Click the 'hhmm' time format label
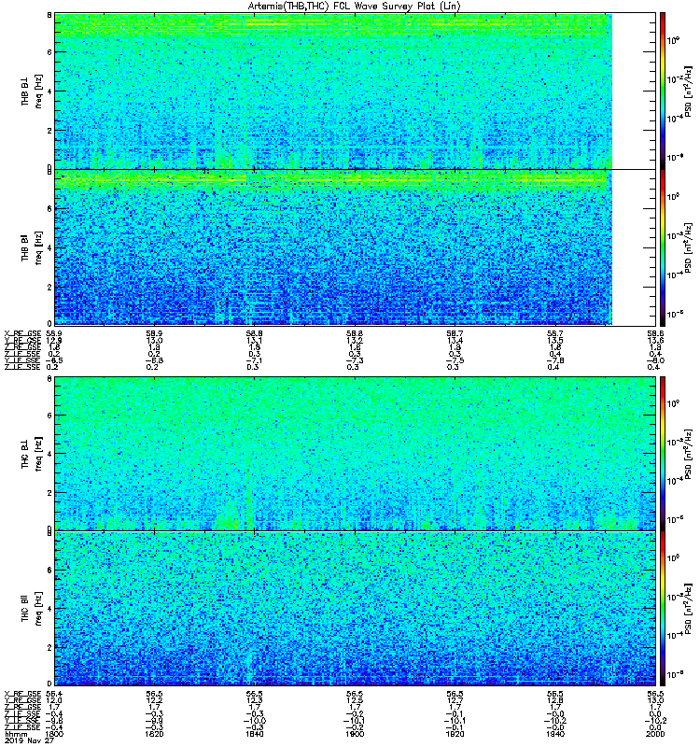Image resolution: width=700 pixels, height=747 pixels. (x=16, y=734)
